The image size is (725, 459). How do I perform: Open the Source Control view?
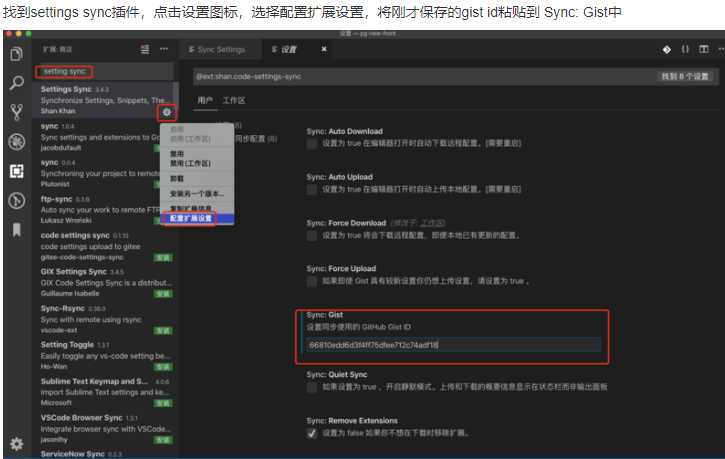[17, 112]
